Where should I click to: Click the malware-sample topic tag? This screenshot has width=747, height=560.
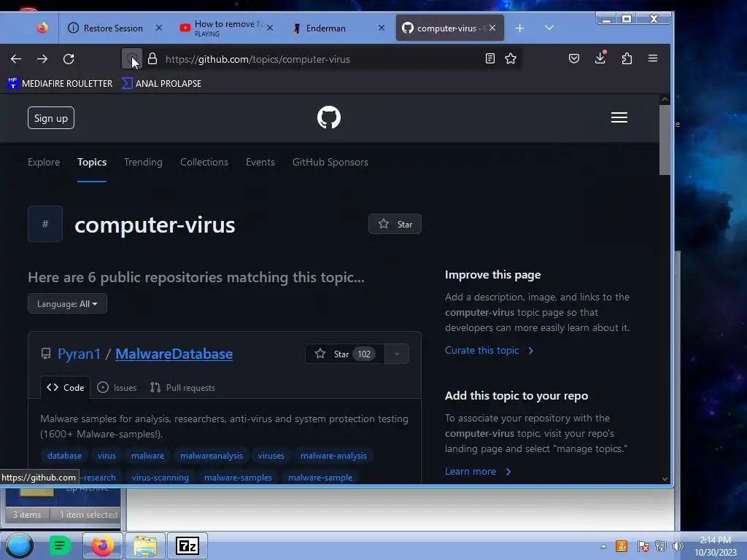click(x=320, y=477)
